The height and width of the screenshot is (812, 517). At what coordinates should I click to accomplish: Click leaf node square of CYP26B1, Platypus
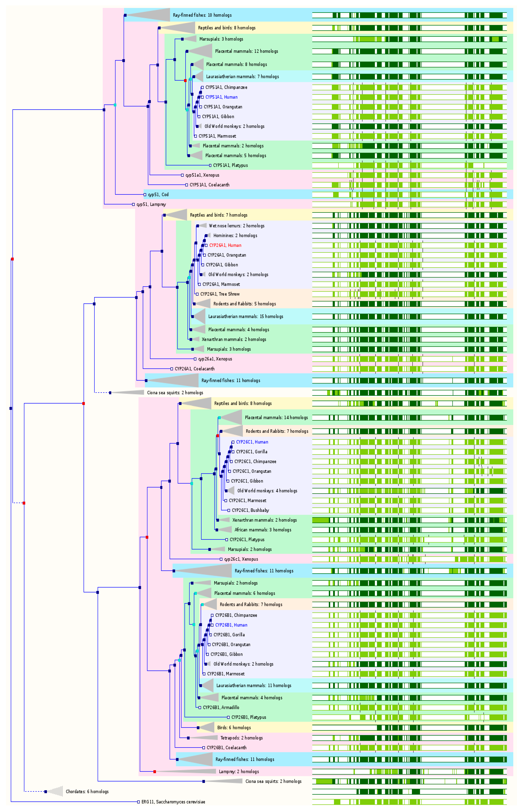228,717
